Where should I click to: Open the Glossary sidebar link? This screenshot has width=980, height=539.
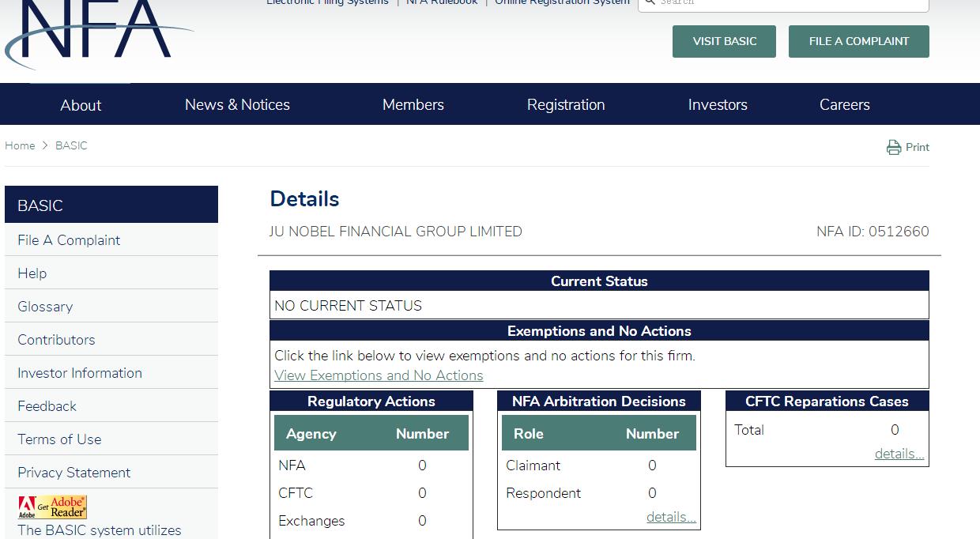pyautogui.click(x=111, y=306)
